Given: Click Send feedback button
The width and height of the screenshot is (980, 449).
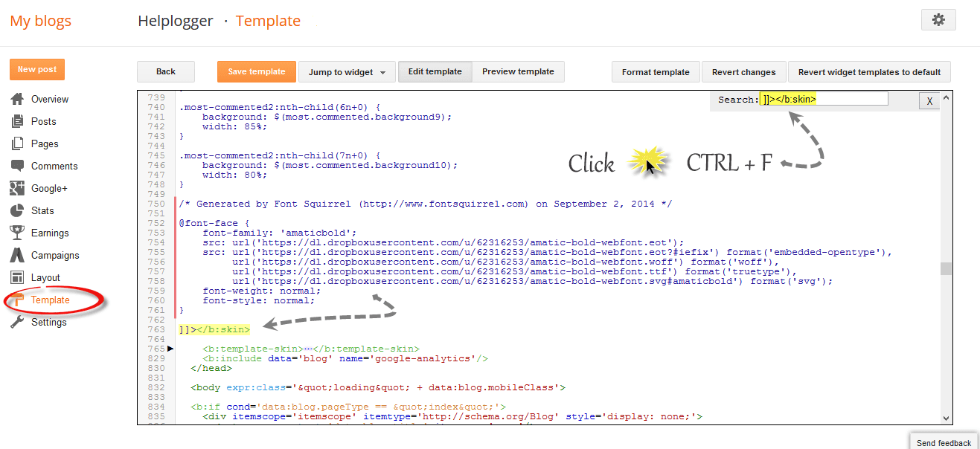Looking at the screenshot, I should [944, 442].
